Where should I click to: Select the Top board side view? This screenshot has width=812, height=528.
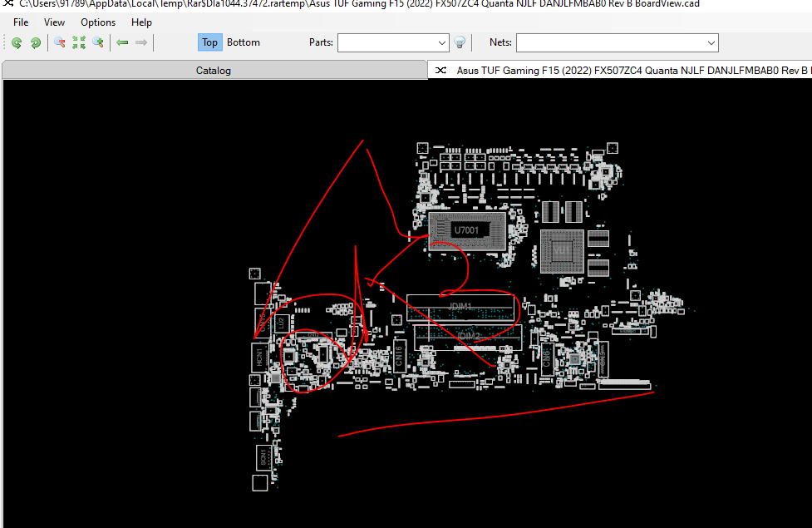(x=209, y=42)
